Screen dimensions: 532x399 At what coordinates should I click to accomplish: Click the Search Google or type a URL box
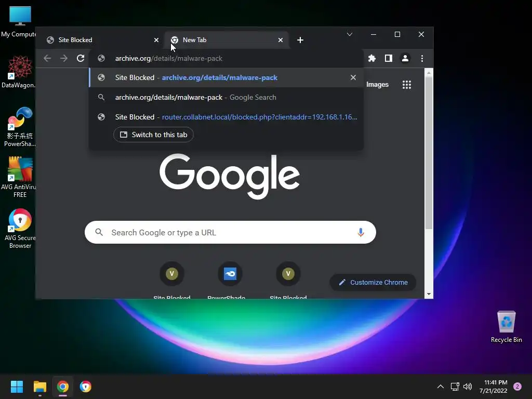tap(230, 232)
